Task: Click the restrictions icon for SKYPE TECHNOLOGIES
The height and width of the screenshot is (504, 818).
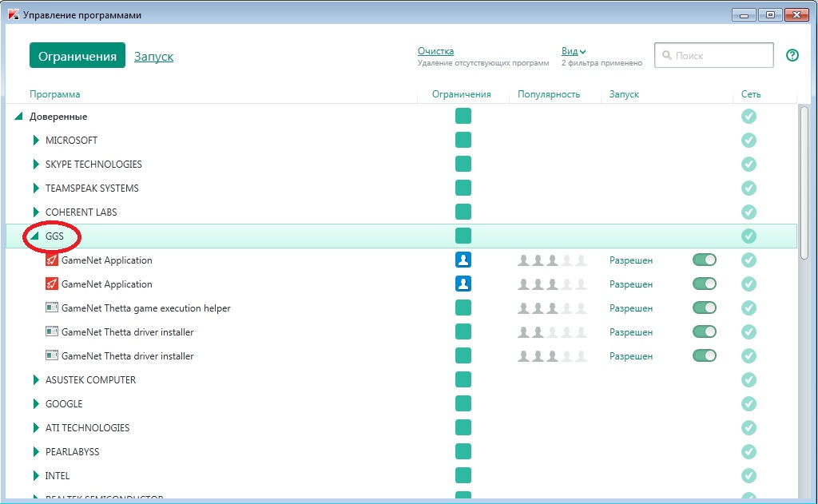Action: click(x=463, y=164)
